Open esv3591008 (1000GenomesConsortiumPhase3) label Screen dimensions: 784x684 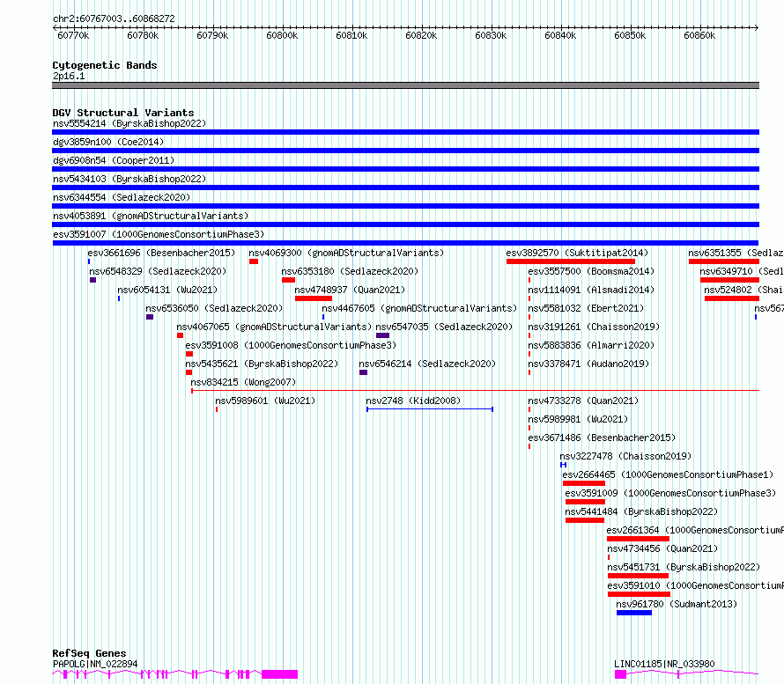[291, 345]
